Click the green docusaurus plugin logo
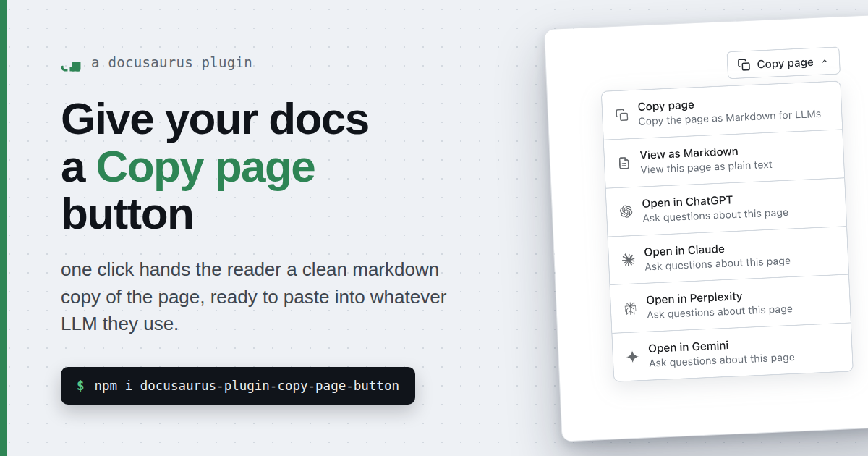 point(71,66)
